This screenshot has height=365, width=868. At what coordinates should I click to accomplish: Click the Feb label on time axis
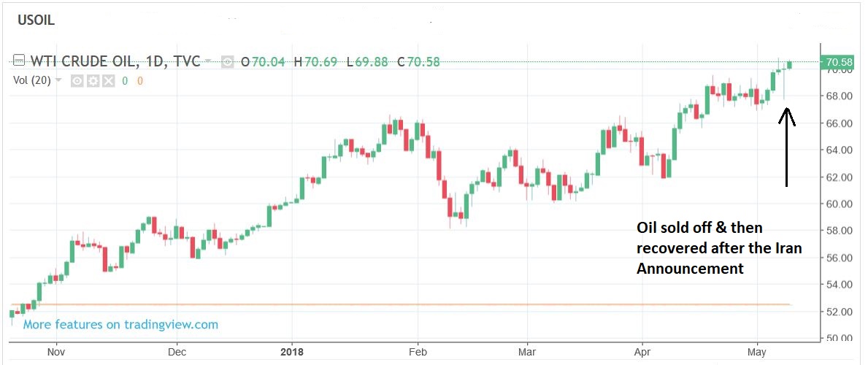click(x=418, y=350)
